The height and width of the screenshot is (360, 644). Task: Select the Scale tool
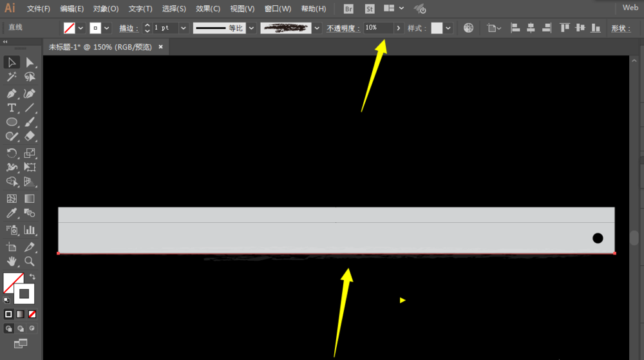coord(30,153)
